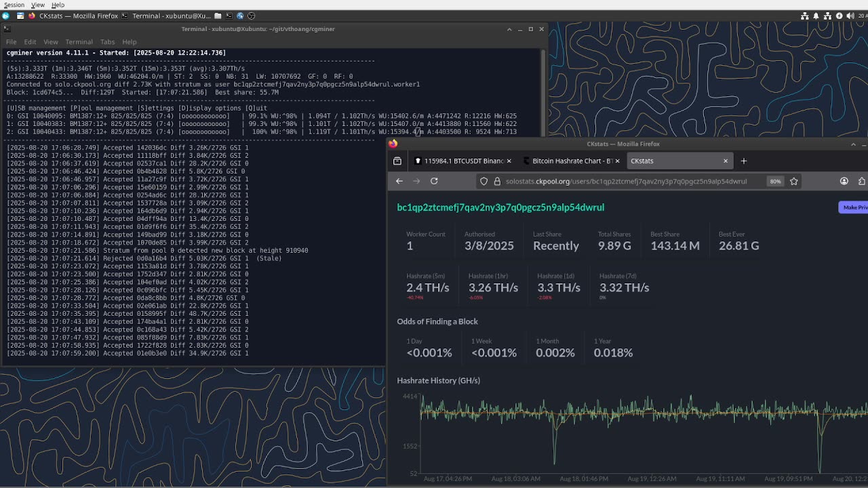The height and width of the screenshot is (488, 868).
Task: Click the Best Ever 26.81 G value
Action: [x=738, y=246]
